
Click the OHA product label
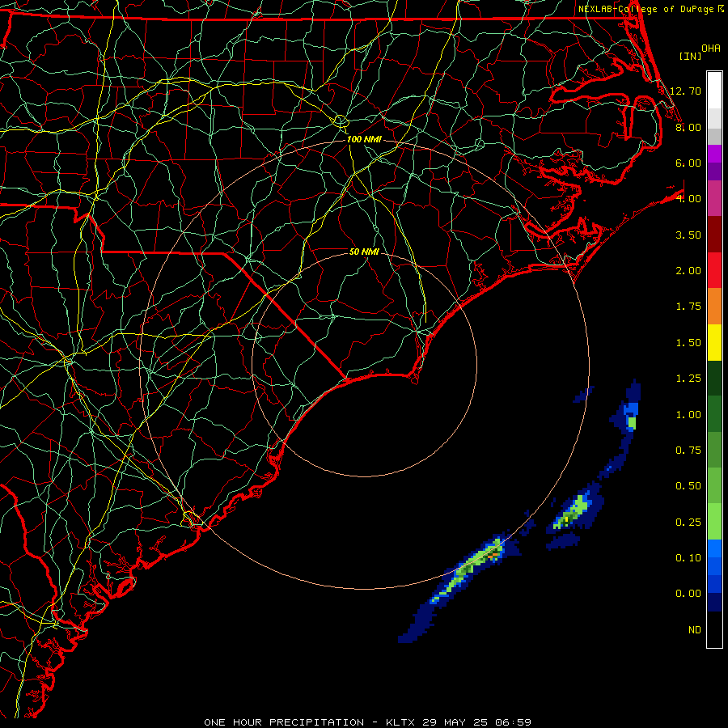coord(711,48)
